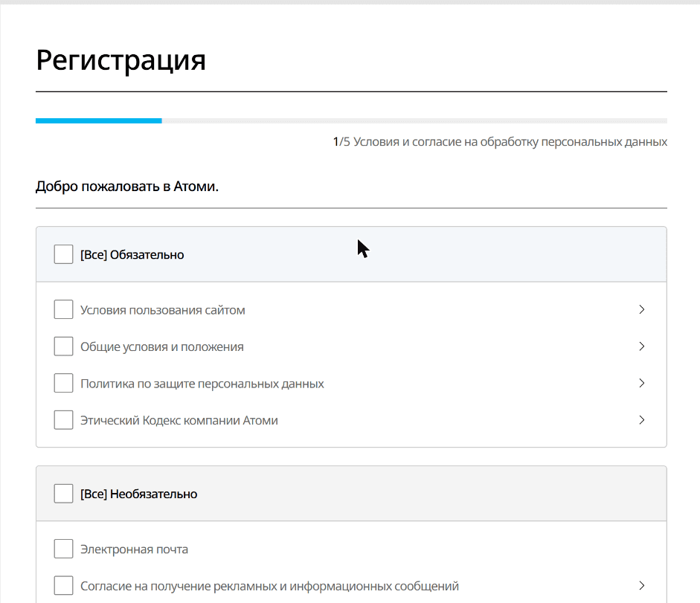The width and height of the screenshot is (700, 603).
Task: Click the [Все] Необязательно label
Action: 139,494
